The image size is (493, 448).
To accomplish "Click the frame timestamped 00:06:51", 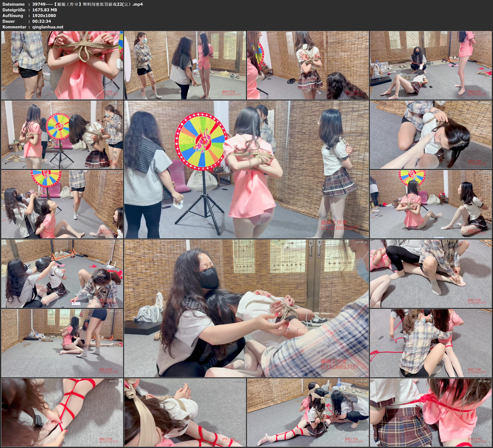I will coord(431,65).
